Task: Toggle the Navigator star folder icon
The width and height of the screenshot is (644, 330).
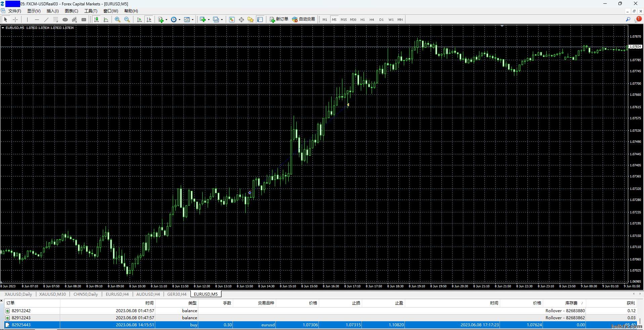Action: click(x=251, y=19)
